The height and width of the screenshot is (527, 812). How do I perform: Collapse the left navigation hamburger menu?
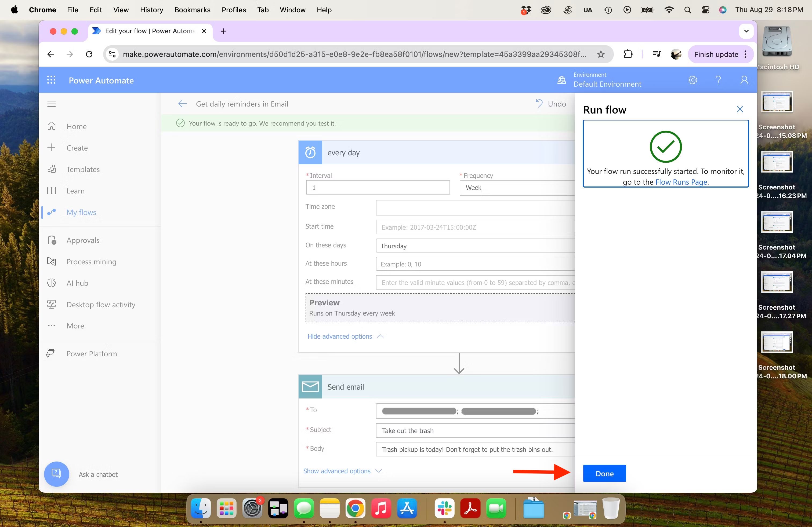tap(52, 104)
